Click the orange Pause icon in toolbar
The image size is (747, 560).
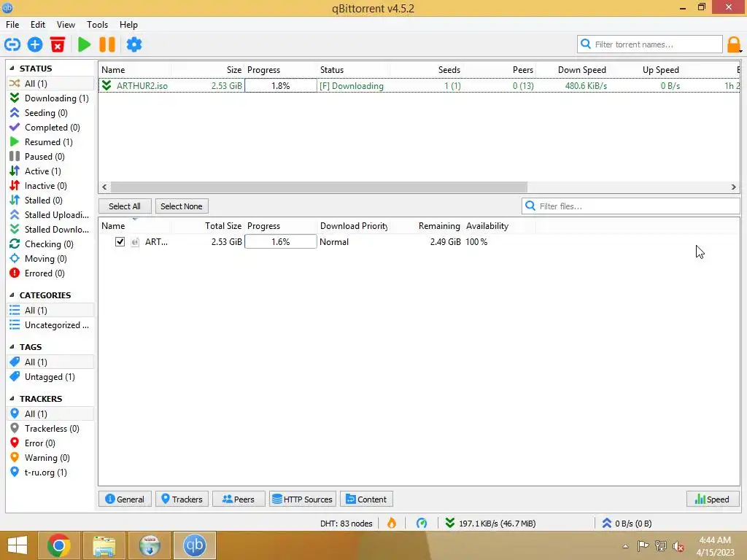point(107,44)
